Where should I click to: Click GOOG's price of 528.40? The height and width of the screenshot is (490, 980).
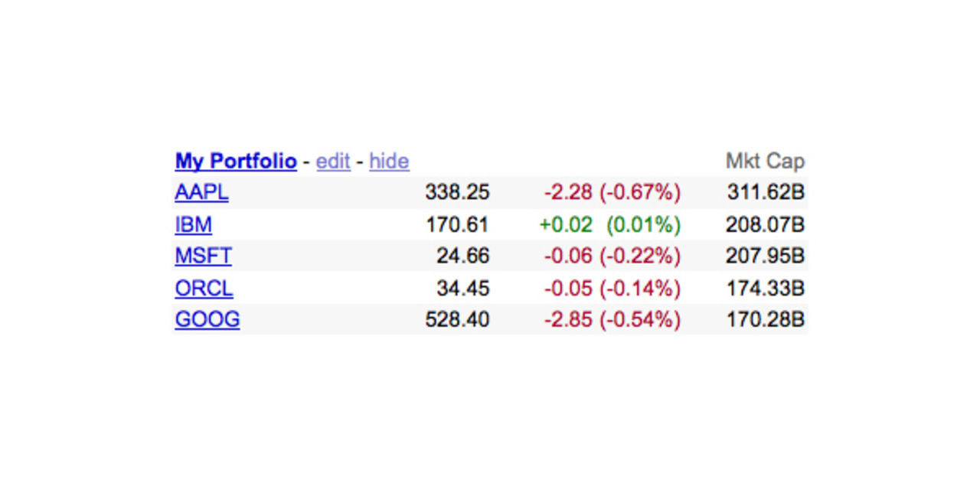(457, 319)
